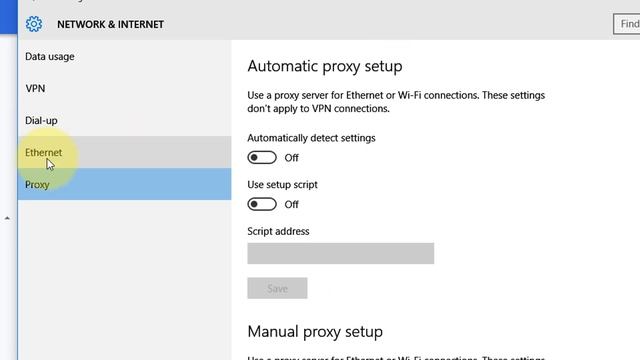Viewport: 640px width, 360px height.
Task: Click the small up arrow at left edge
Action: [x=7, y=218]
